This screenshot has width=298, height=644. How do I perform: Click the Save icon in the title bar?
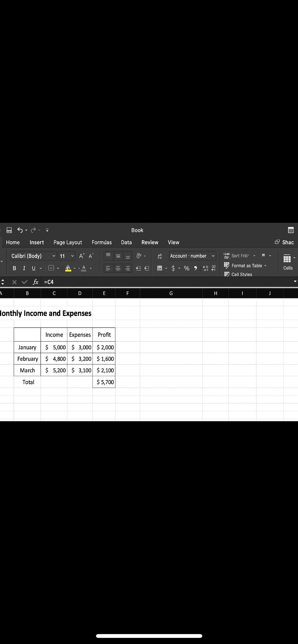click(x=9, y=230)
